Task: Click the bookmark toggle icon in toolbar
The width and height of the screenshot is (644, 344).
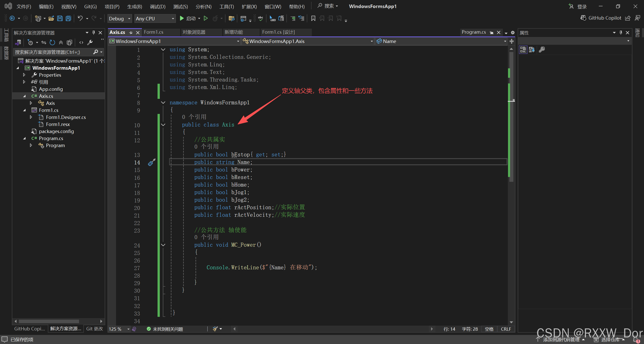Action: [313, 18]
